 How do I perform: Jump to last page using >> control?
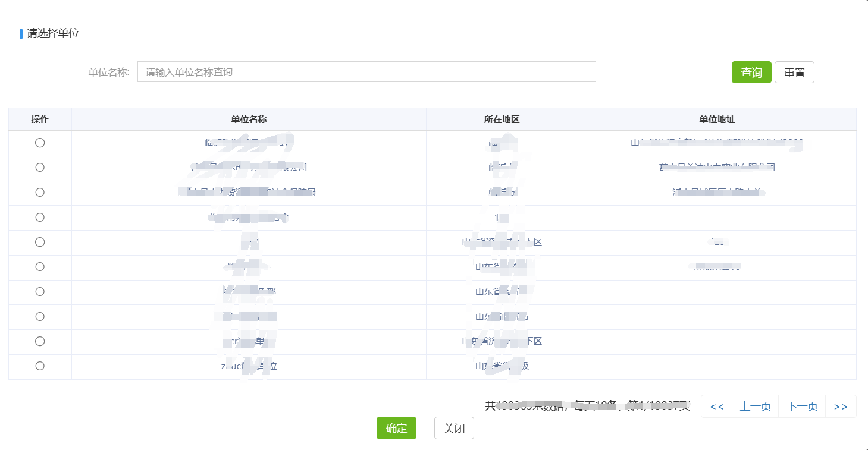click(841, 407)
